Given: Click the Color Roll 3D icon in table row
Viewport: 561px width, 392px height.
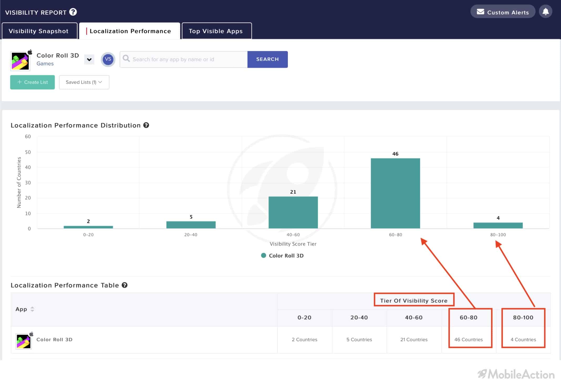Looking at the screenshot, I should (24, 341).
